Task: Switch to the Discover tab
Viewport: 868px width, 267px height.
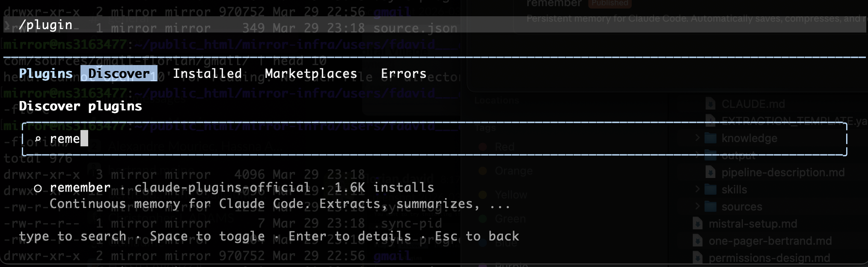Action: [119, 74]
